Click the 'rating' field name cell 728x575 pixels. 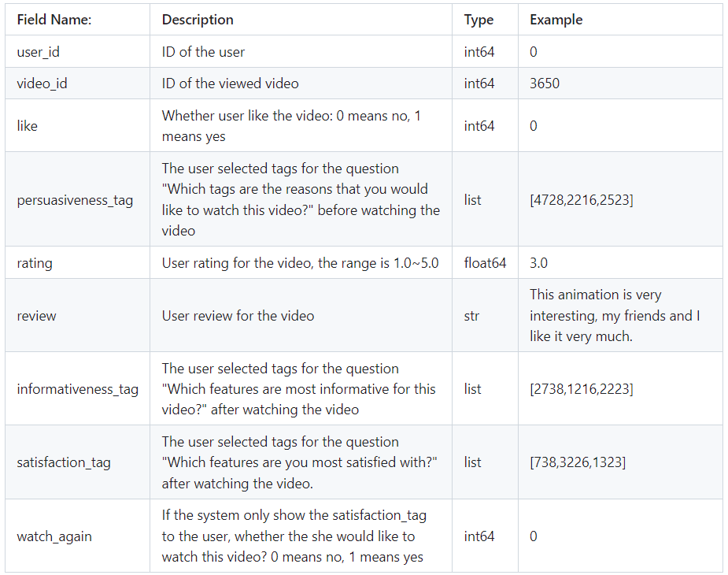click(x=35, y=263)
